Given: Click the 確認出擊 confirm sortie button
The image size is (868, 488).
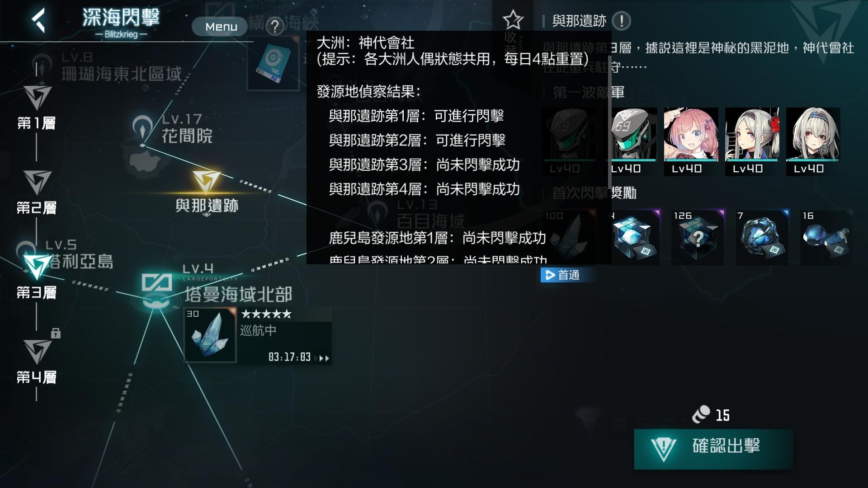Looking at the screenshot, I should point(713,449).
